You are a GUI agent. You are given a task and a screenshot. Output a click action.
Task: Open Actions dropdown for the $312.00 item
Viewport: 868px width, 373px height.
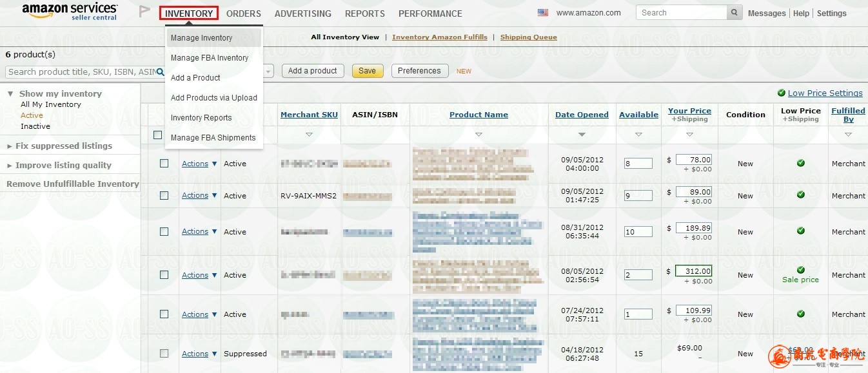pyautogui.click(x=199, y=275)
